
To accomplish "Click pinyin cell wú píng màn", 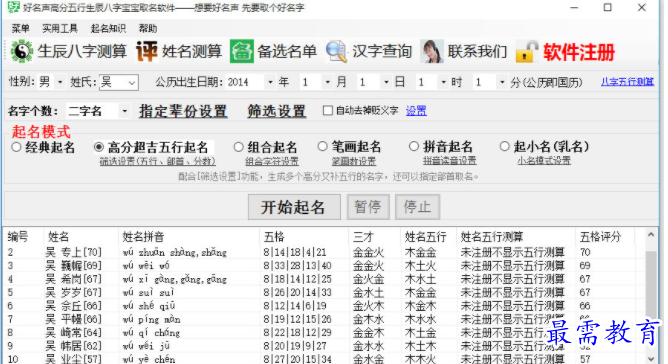I will coord(152,319).
